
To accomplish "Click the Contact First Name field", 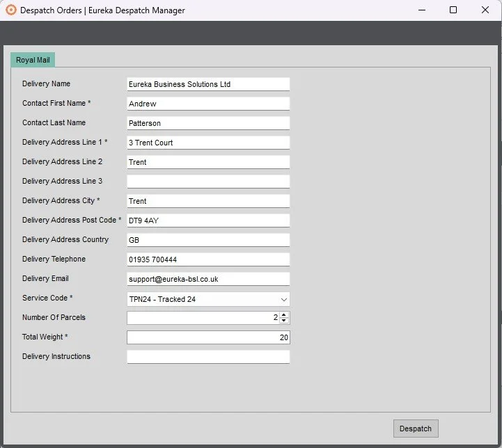I will tap(208, 104).
